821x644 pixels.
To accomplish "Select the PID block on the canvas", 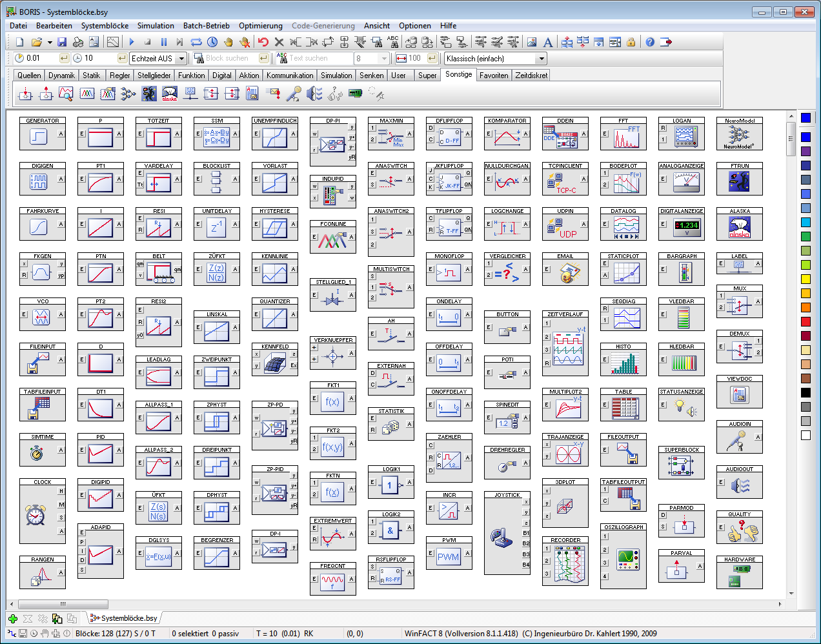I will tap(101, 450).
